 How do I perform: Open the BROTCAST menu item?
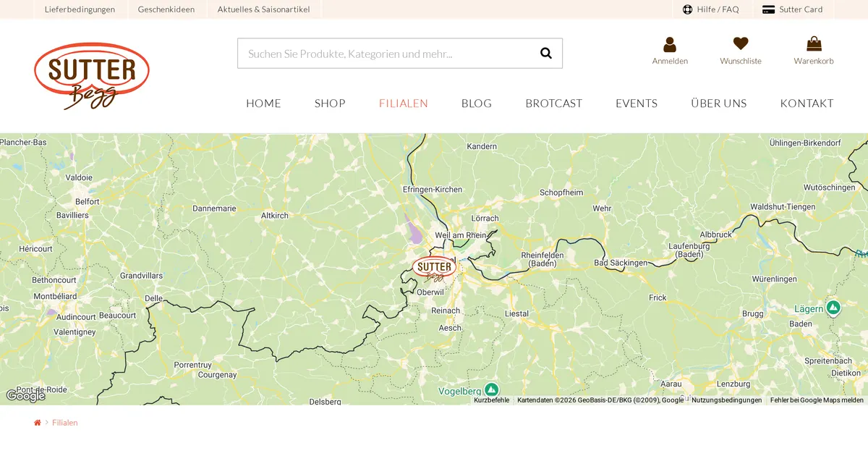click(x=553, y=104)
